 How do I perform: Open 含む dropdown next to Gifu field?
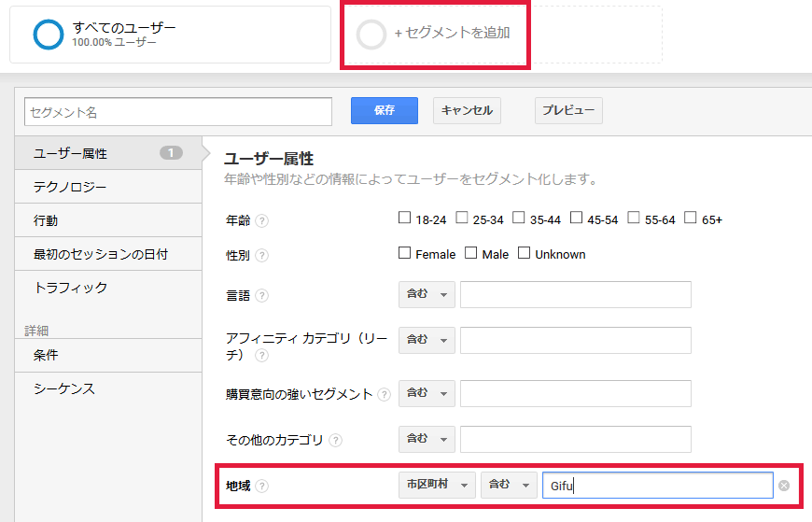pos(509,486)
